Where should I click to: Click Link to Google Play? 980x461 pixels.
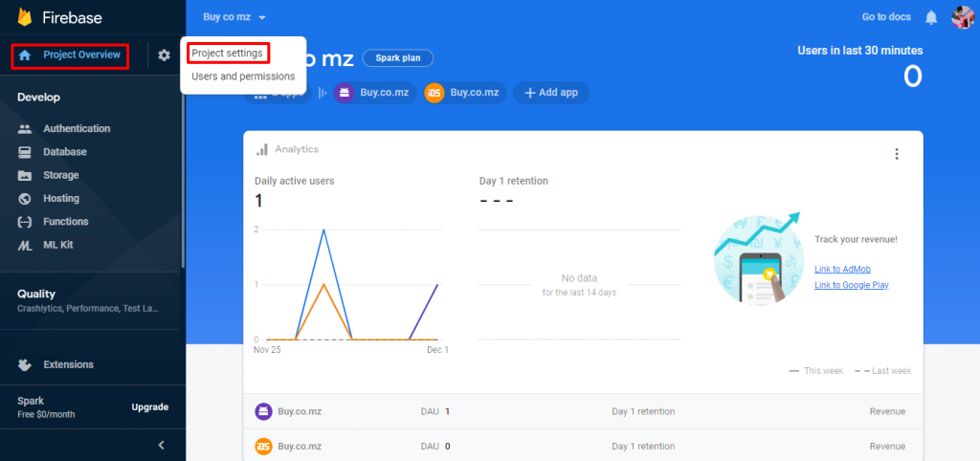[x=851, y=285]
